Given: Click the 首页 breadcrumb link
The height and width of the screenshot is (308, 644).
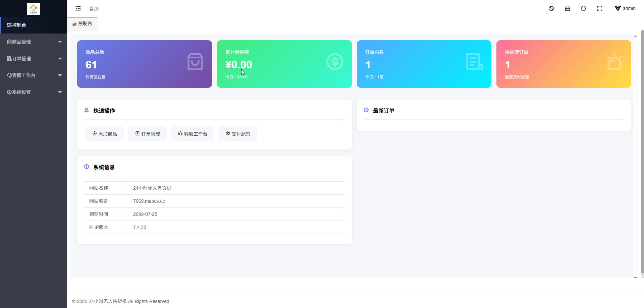Looking at the screenshot, I should point(94,9).
